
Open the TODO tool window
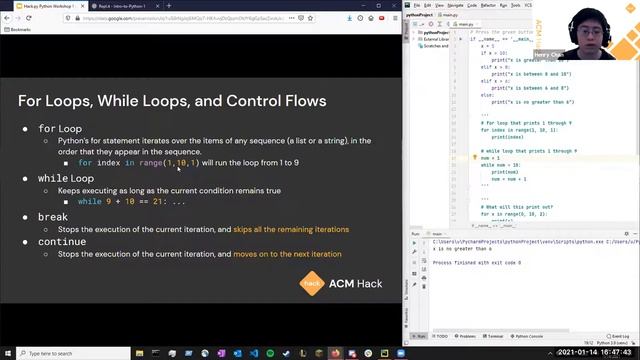pos(440,336)
